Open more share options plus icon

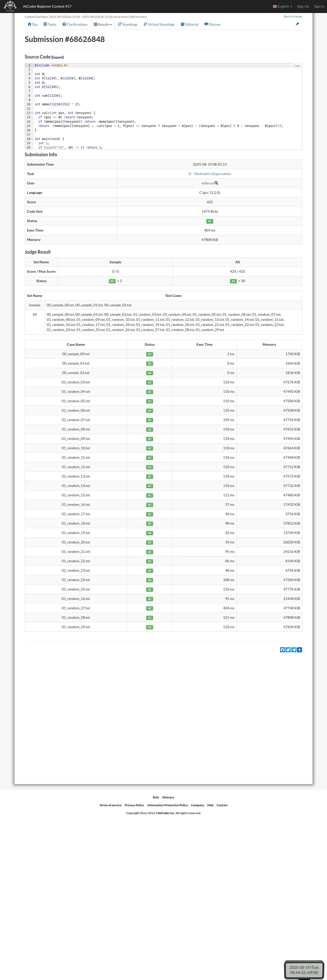coord(299,650)
